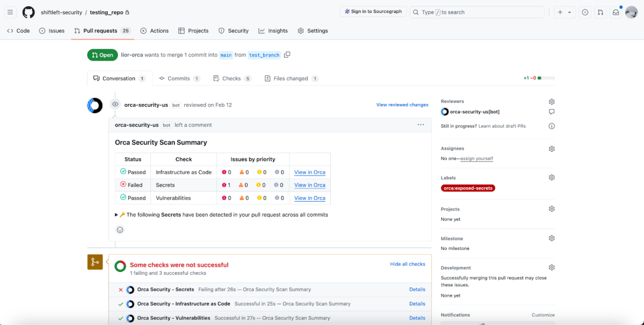
Task: Open the pull requests icon in header
Action: click(600, 12)
